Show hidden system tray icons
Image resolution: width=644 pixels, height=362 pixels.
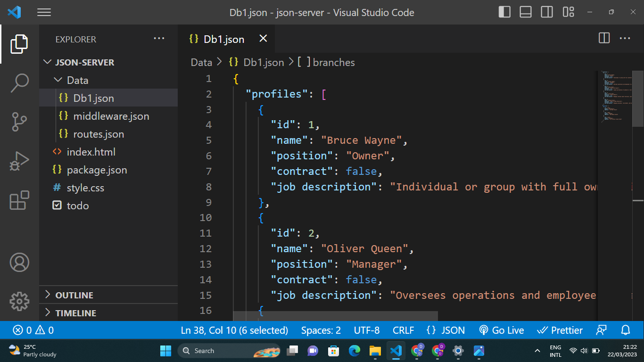click(x=537, y=351)
